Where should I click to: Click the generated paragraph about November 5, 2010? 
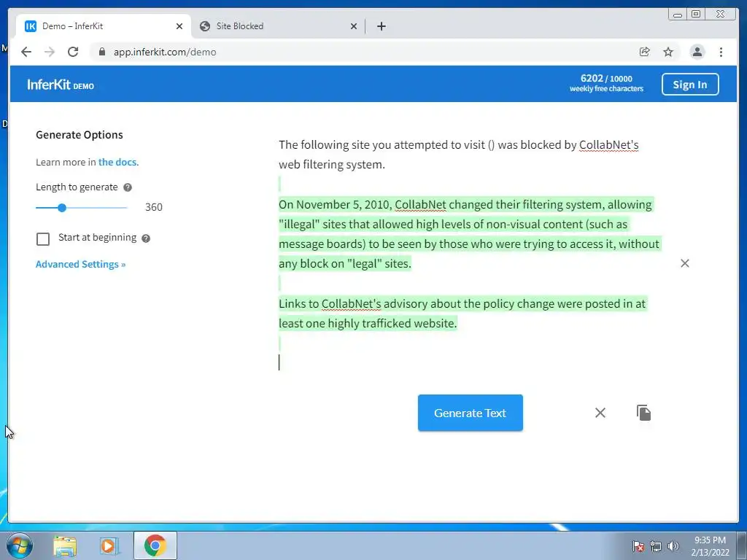tap(469, 234)
